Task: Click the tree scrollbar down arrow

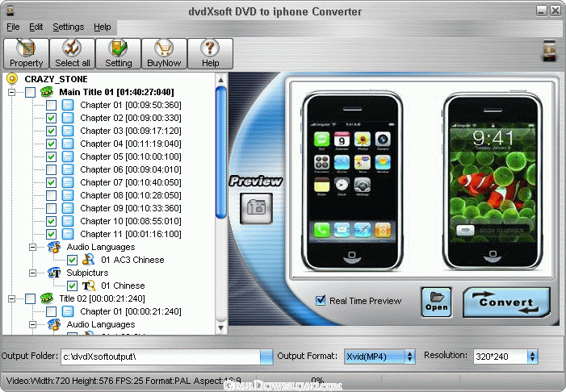Action: 221,327
